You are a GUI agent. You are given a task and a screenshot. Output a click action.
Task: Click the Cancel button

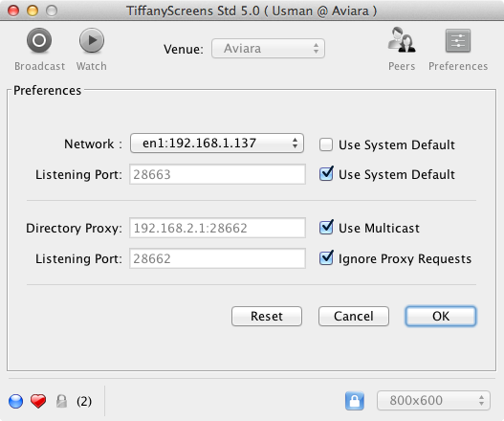click(x=354, y=316)
